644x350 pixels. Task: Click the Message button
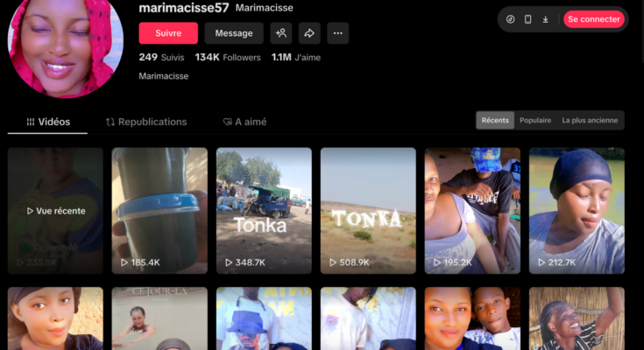[234, 33]
